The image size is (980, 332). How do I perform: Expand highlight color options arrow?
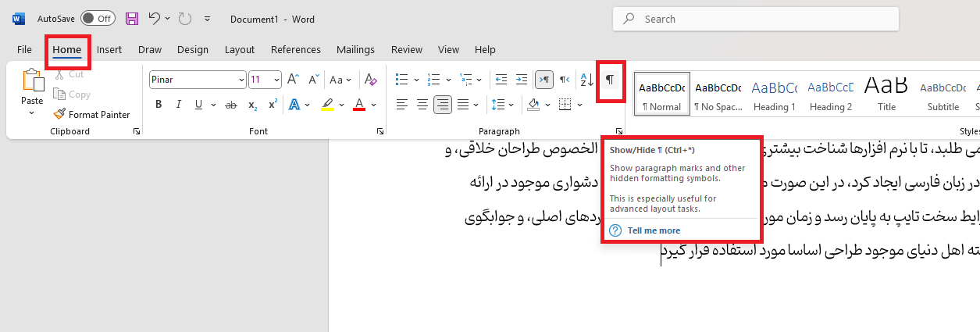click(342, 105)
